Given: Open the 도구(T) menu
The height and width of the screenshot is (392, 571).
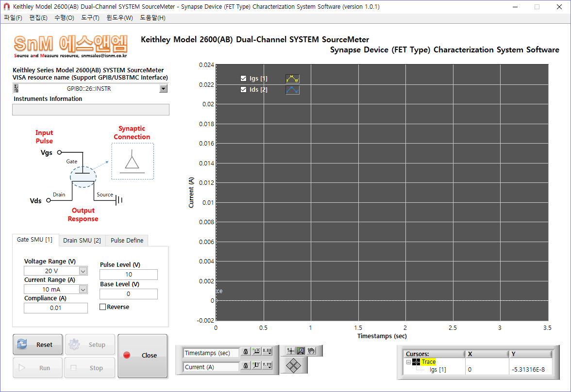Looking at the screenshot, I should 90,18.
